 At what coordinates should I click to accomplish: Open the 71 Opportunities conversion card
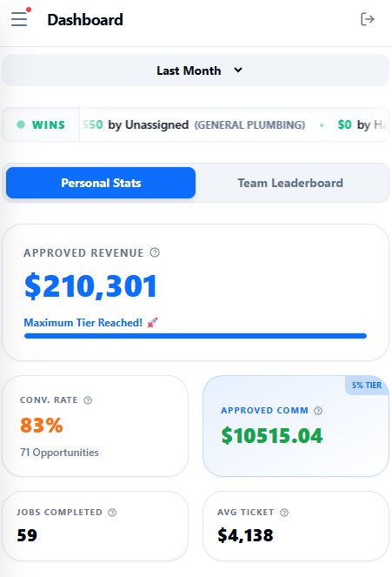[96, 426]
